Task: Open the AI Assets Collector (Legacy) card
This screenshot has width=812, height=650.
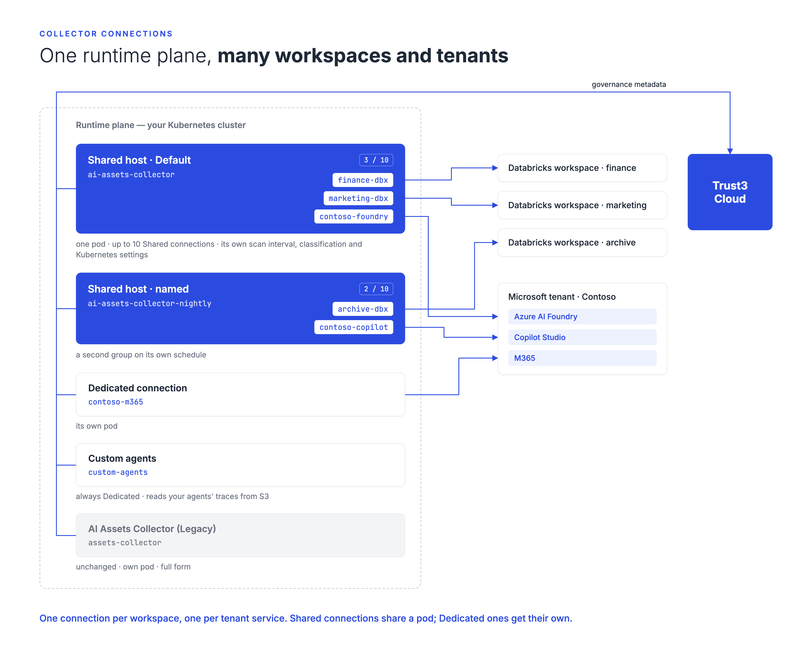Action: tap(240, 535)
